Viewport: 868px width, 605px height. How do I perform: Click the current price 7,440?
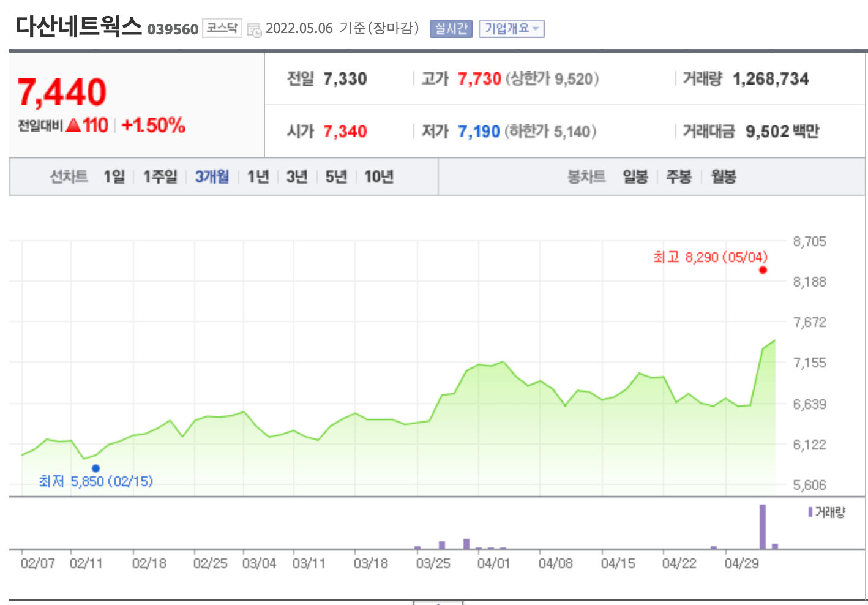(x=62, y=92)
